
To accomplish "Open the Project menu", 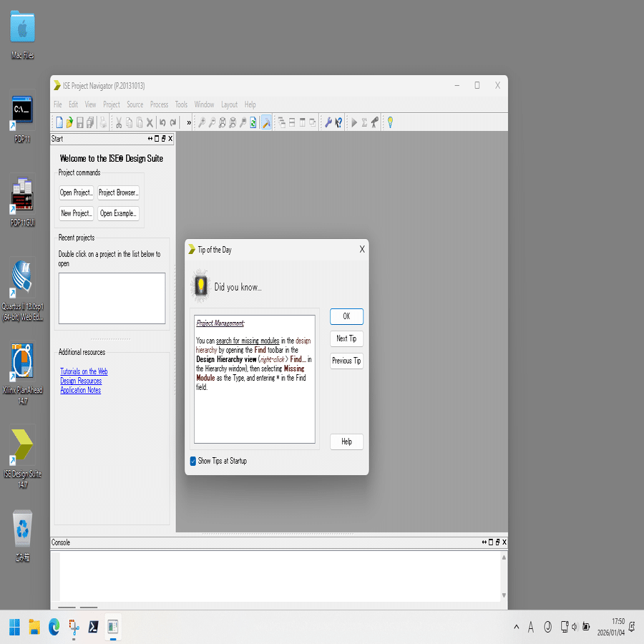I will point(112,104).
